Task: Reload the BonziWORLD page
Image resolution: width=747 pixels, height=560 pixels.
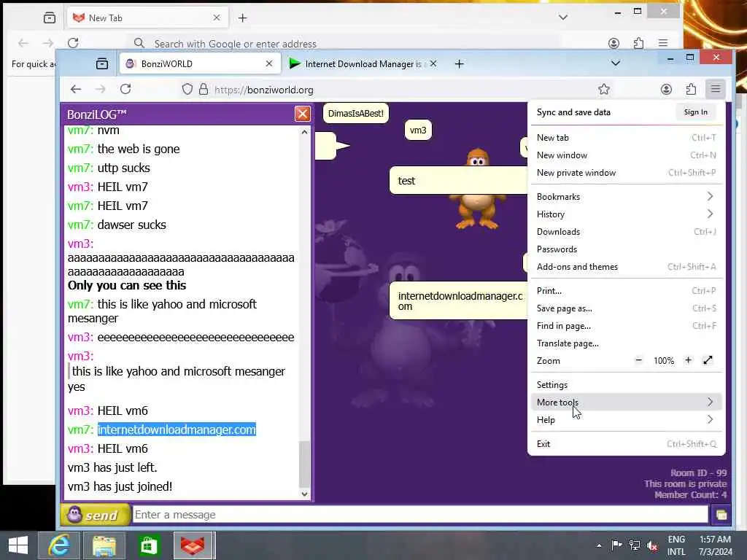Action: (125, 89)
